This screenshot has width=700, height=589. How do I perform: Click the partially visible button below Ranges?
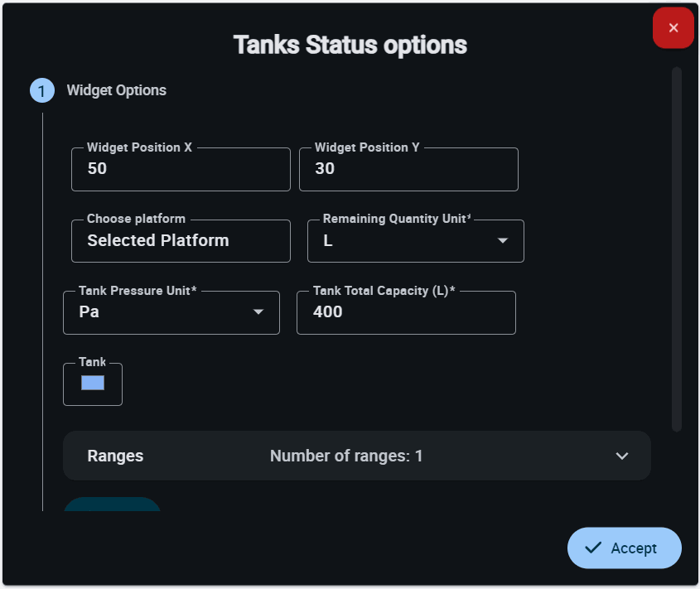click(113, 505)
